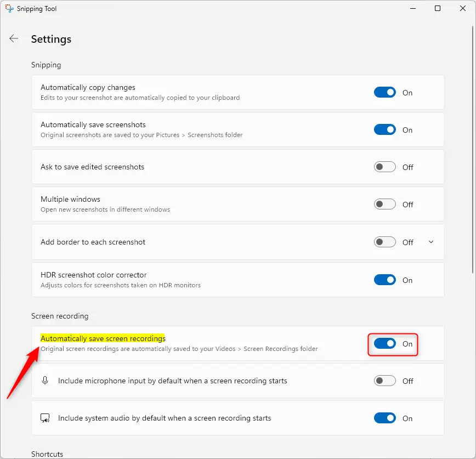
Task: Toggle HDR screenshot color corrector off
Action: [384, 280]
